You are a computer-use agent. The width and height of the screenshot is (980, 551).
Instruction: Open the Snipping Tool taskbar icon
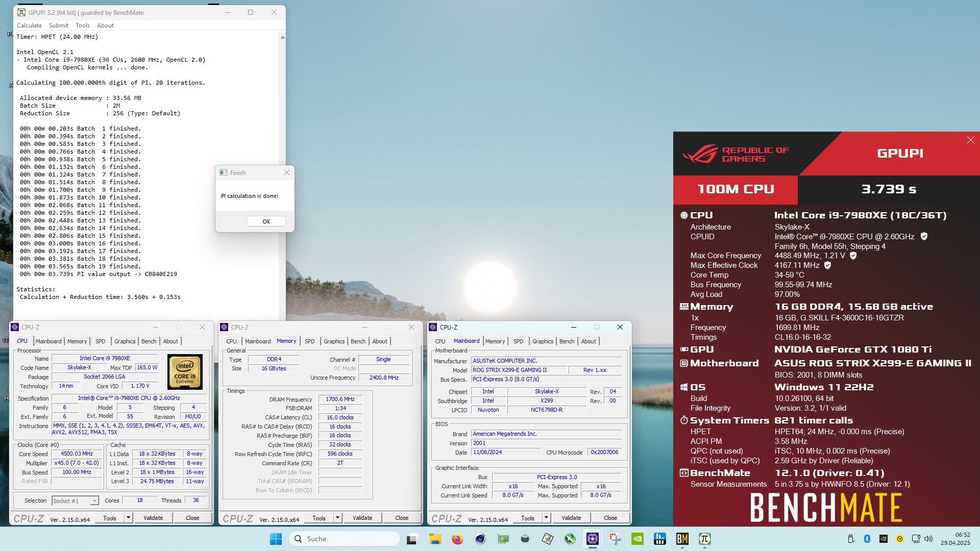[615, 539]
